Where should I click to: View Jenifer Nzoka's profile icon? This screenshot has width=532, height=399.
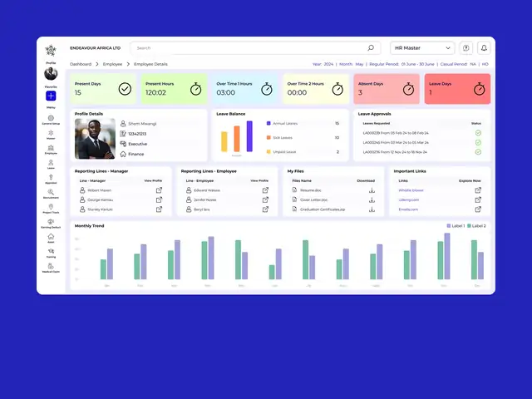265,199
